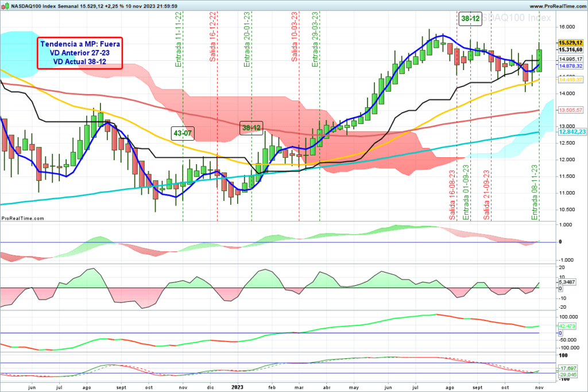Select the Salida 10-03-23 vertical label
This screenshot has width=588, height=392.
coord(295,37)
